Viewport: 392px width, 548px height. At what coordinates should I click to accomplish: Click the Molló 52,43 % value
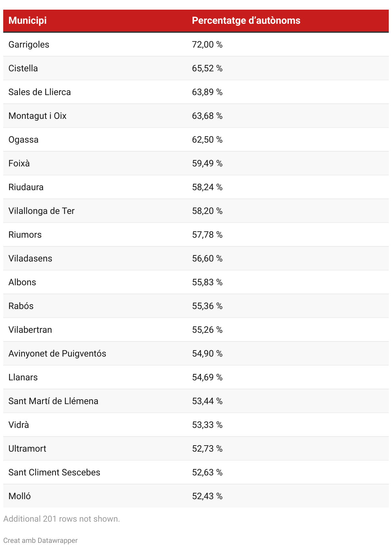pyautogui.click(x=207, y=496)
